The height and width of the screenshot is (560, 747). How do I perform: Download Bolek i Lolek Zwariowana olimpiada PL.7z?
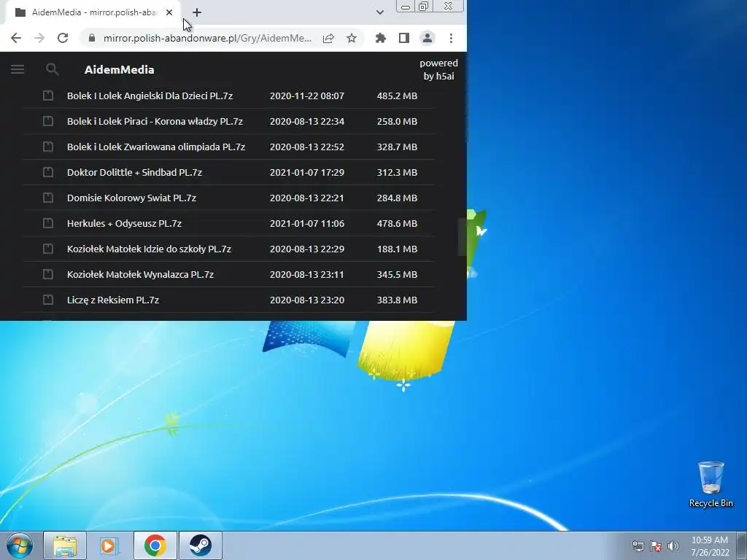coord(156,147)
